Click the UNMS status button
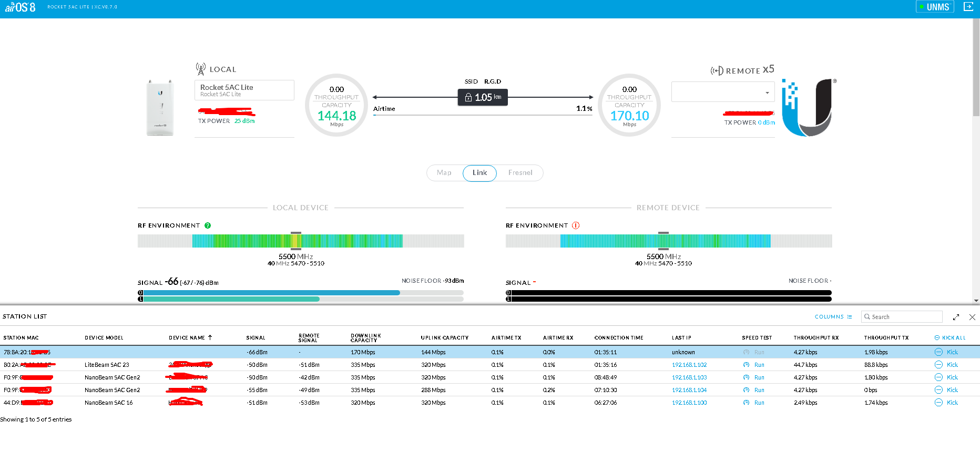Viewport: 980px width, 452px height. (x=935, y=7)
